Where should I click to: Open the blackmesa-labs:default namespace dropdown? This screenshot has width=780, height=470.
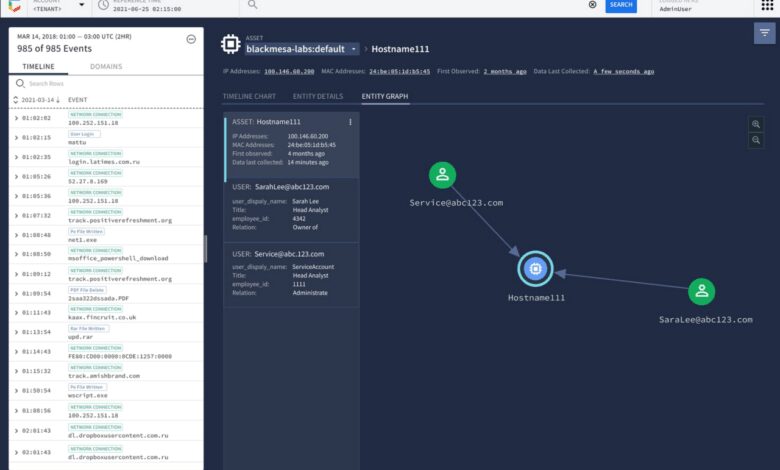coord(301,49)
